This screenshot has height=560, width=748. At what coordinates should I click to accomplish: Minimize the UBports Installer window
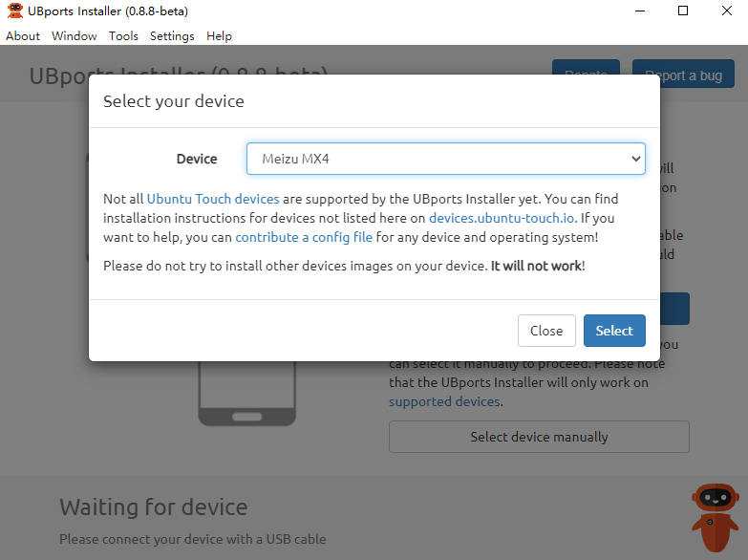(x=640, y=11)
